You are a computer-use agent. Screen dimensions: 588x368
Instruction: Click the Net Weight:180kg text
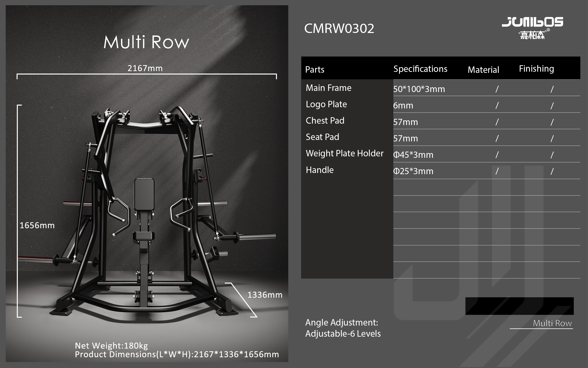pyautogui.click(x=111, y=346)
